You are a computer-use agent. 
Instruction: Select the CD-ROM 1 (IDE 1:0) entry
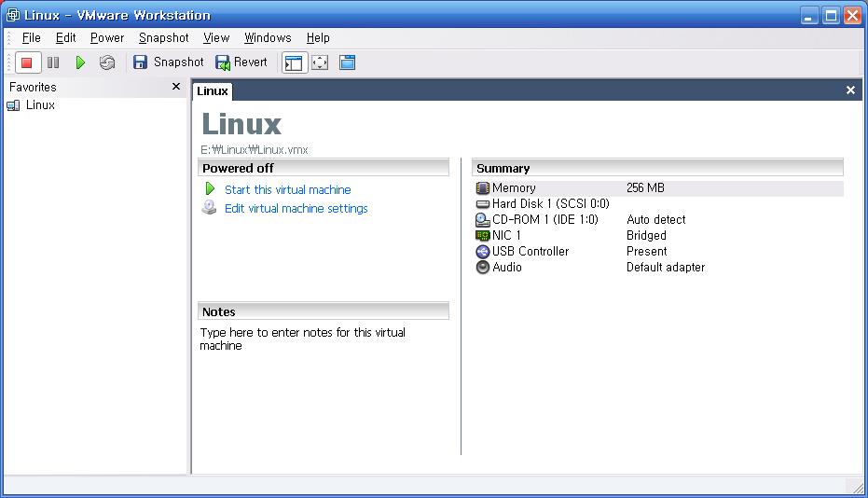[x=545, y=219]
